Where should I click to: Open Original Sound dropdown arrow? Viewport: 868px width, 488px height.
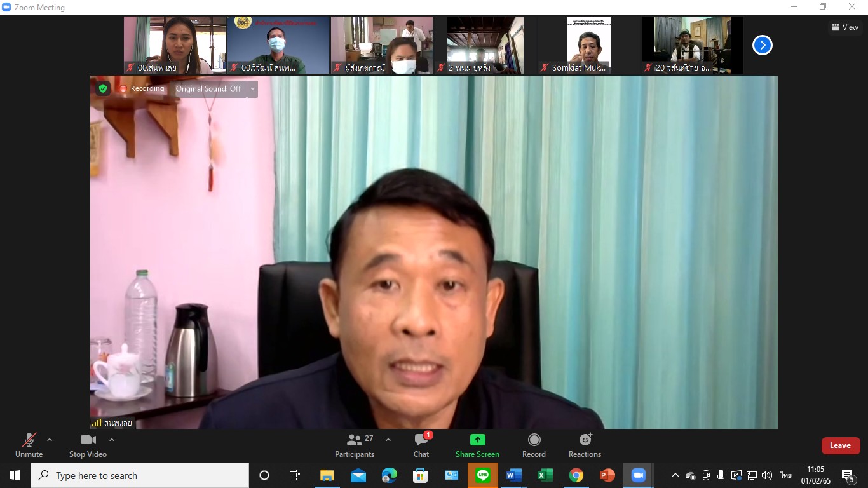(x=252, y=89)
